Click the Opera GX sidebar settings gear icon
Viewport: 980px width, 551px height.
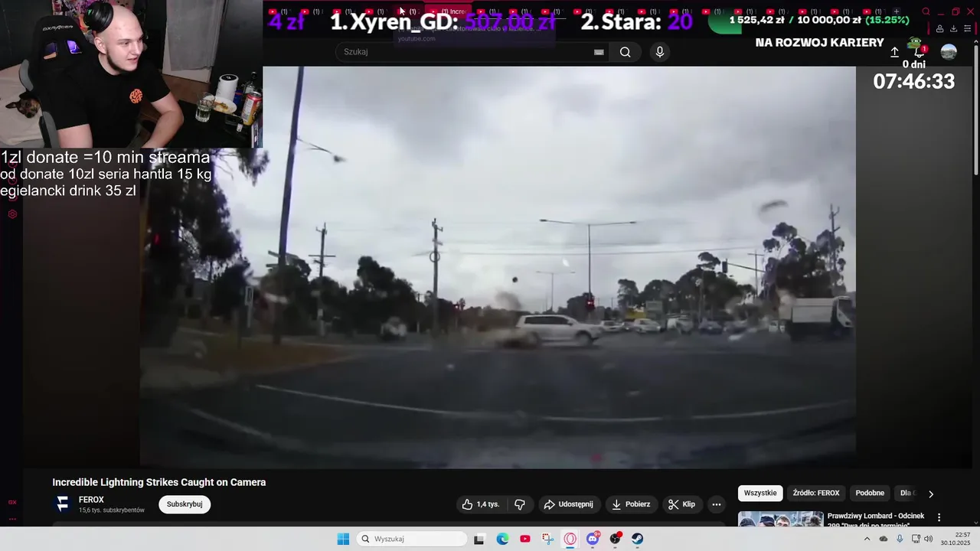(12, 214)
